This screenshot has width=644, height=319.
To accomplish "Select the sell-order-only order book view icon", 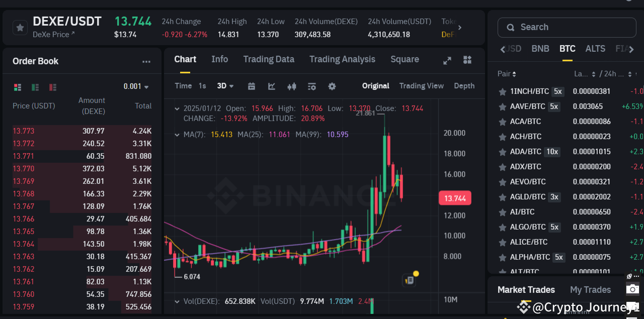I will click(52, 87).
